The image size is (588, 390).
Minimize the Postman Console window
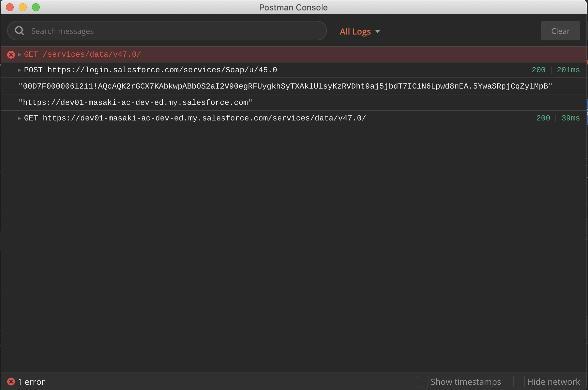pyautogui.click(x=23, y=7)
